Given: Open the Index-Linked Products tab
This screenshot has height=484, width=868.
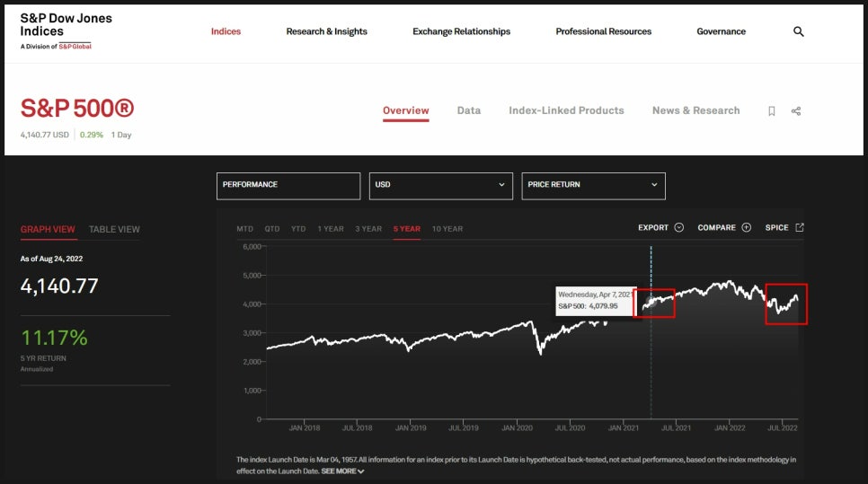Looking at the screenshot, I should click(x=566, y=110).
